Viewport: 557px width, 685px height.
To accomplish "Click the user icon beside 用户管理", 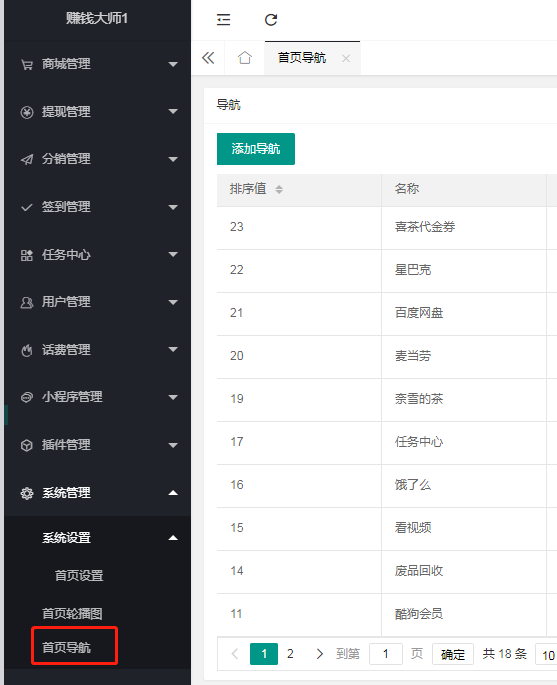I will tap(27, 302).
